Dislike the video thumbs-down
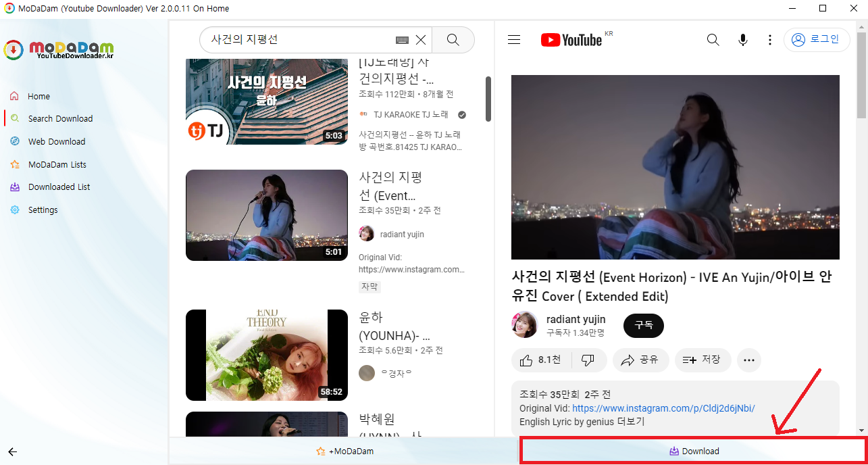The width and height of the screenshot is (868, 465). 588,360
